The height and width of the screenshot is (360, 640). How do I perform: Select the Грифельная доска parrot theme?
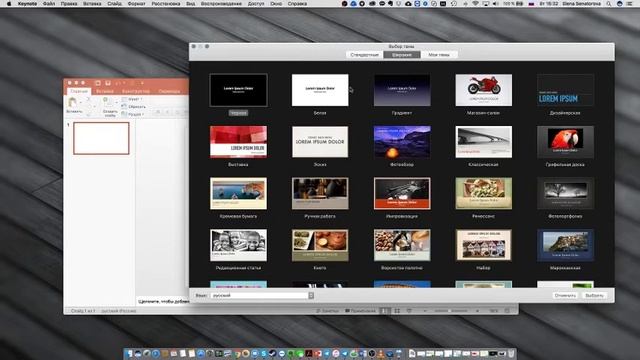[x=565, y=142]
